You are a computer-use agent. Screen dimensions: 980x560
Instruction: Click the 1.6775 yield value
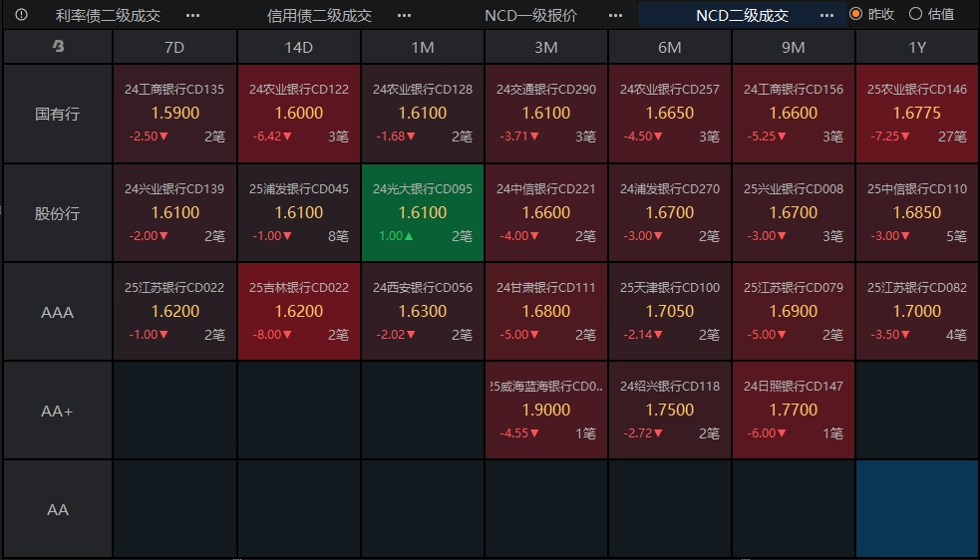coord(917,114)
